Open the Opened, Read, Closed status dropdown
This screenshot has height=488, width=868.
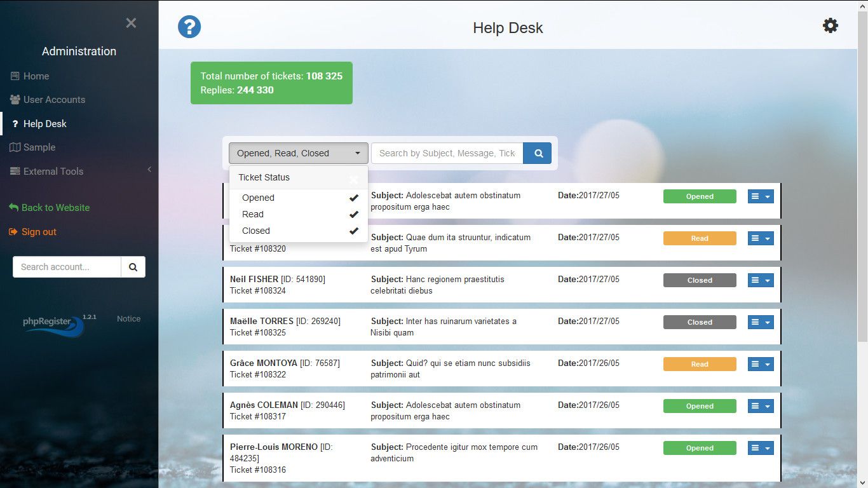[299, 153]
